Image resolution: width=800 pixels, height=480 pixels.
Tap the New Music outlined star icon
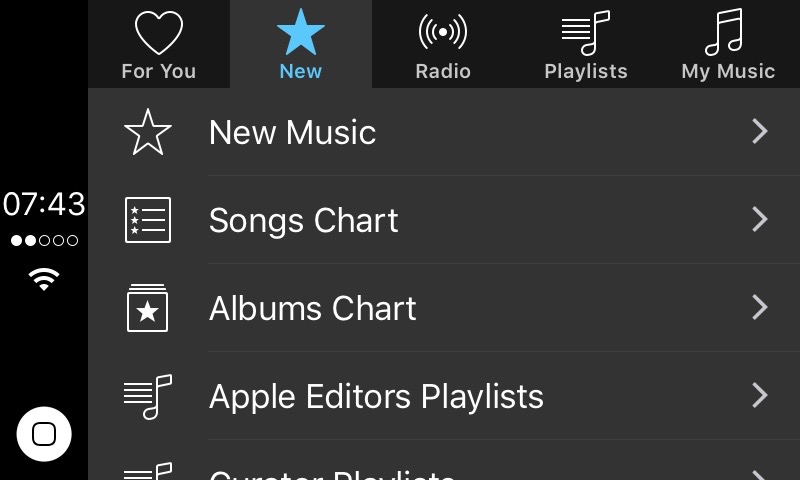(x=148, y=133)
